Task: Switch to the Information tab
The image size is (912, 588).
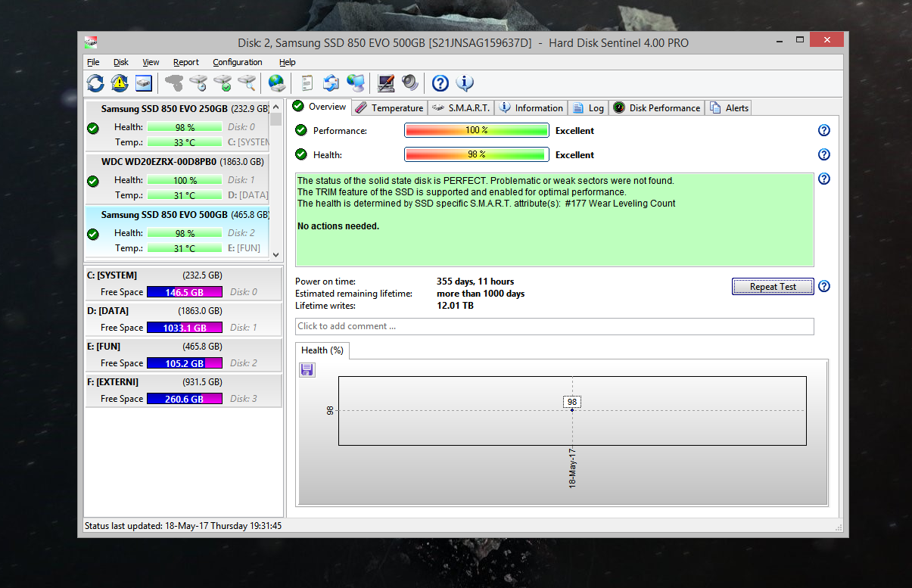Action: point(531,108)
